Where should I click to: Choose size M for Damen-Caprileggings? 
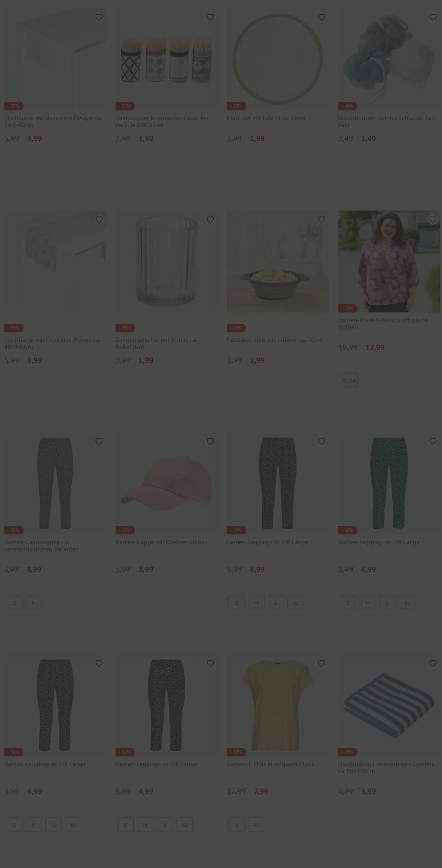coord(34,603)
